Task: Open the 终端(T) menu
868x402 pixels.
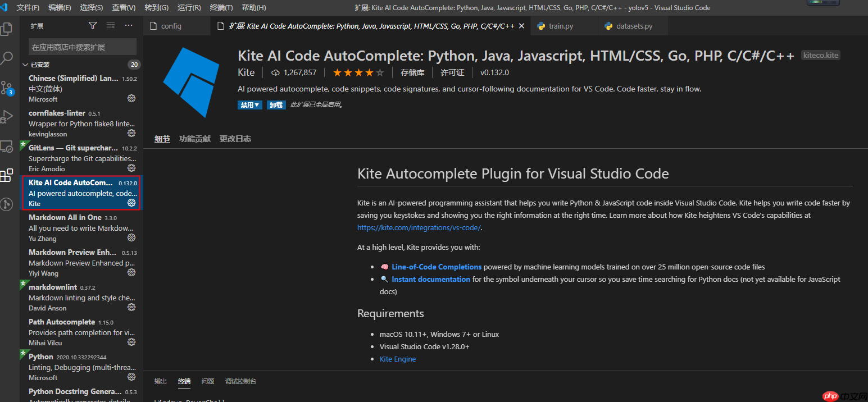Action: [221, 7]
